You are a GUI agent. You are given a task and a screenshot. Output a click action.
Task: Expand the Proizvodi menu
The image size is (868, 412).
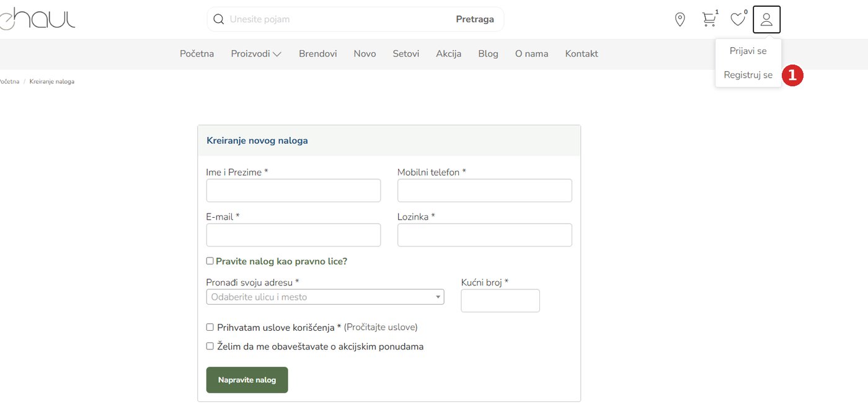tap(256, 54)
